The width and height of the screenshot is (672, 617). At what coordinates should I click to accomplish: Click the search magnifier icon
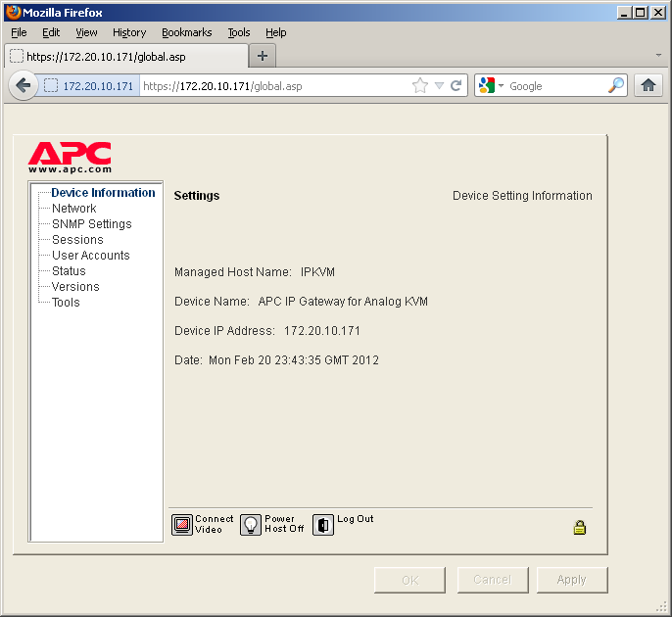pos(615,86)
